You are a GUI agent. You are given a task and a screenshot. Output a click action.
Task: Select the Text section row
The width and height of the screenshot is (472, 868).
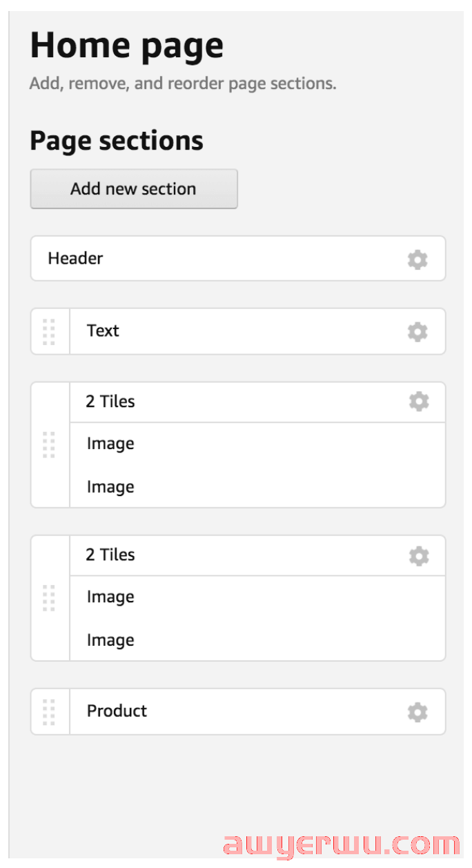[257, 331]
